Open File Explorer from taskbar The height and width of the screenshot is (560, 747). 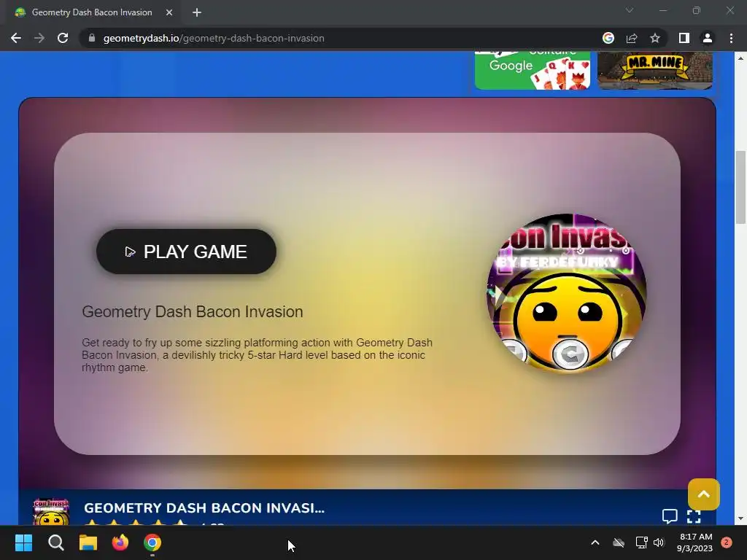[x=88, y=542]
